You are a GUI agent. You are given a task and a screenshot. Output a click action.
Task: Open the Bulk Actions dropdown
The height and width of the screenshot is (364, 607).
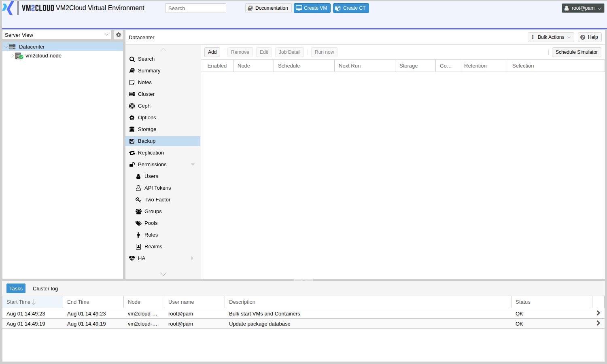[x=551, y=37]
